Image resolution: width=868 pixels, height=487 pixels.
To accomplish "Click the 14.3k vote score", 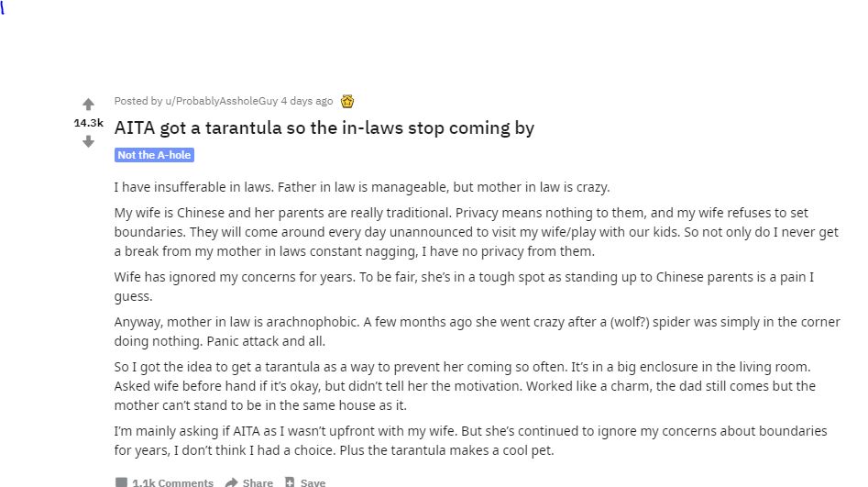I will pos(89,123).
